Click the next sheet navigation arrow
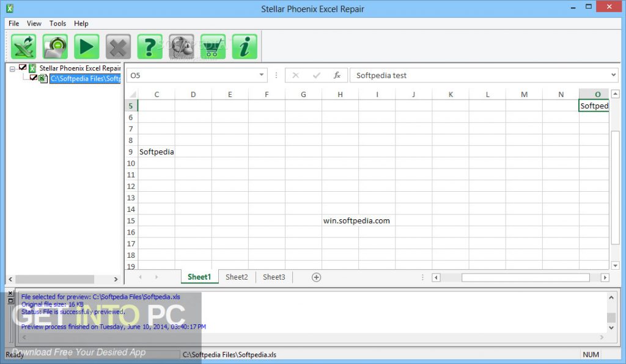The width and height of the screenshot is (626, 364). click(x=156, y=277)
